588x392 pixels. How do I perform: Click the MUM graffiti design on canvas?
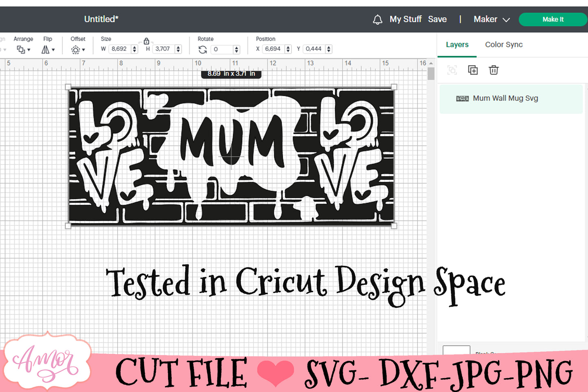(231, 156)
